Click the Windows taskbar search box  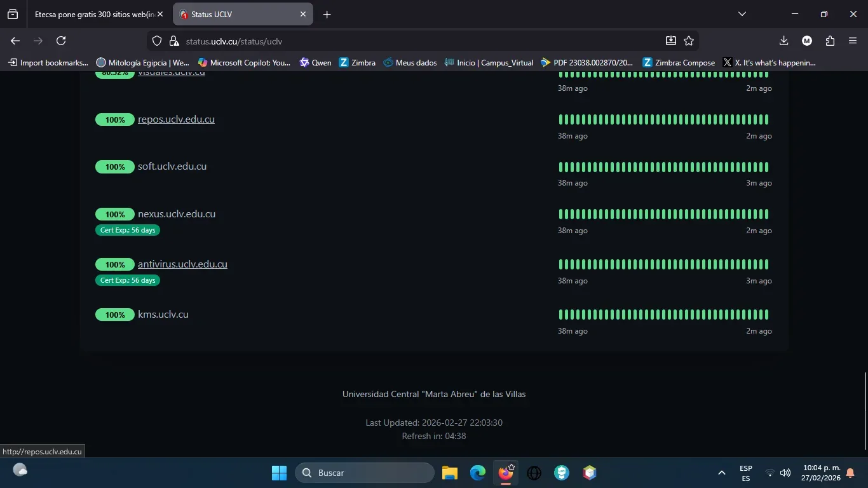point(365,473)
